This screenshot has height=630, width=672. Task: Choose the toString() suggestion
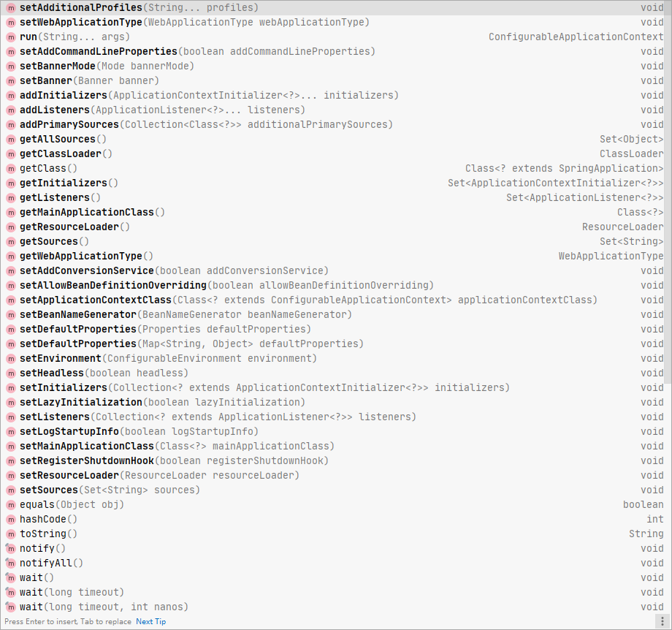coord(48,534)
